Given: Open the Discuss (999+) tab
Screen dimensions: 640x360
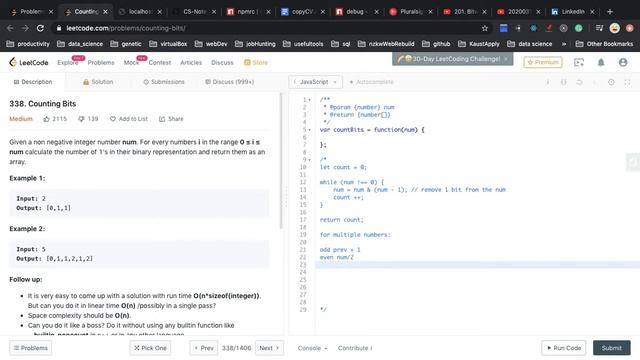Looking at the screenshot, I should click(229, 82).
